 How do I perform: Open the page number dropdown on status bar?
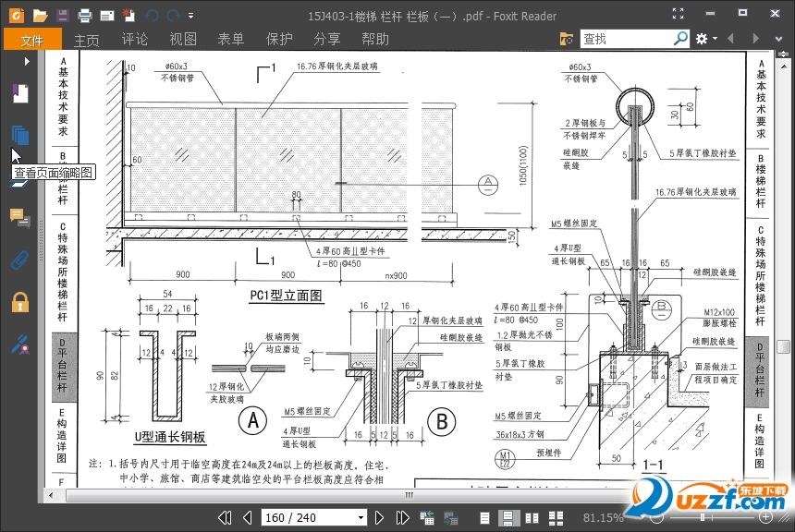(x=361, y=517)
